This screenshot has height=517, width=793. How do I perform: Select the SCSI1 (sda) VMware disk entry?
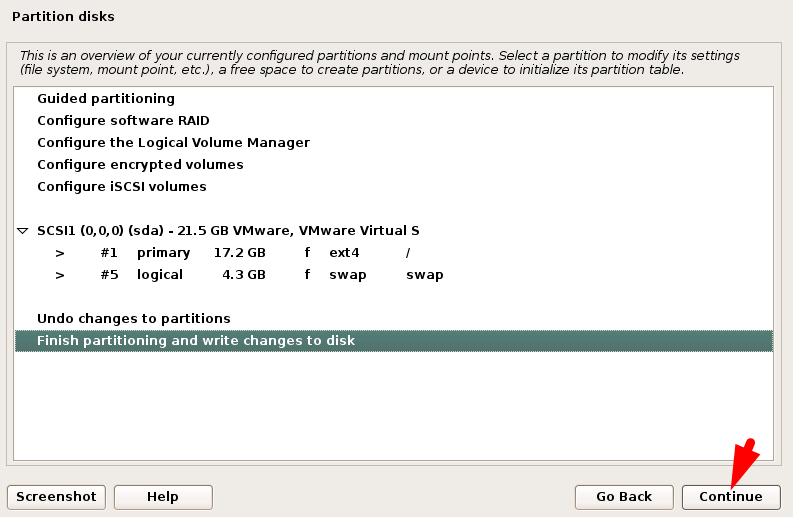point(228,230)
